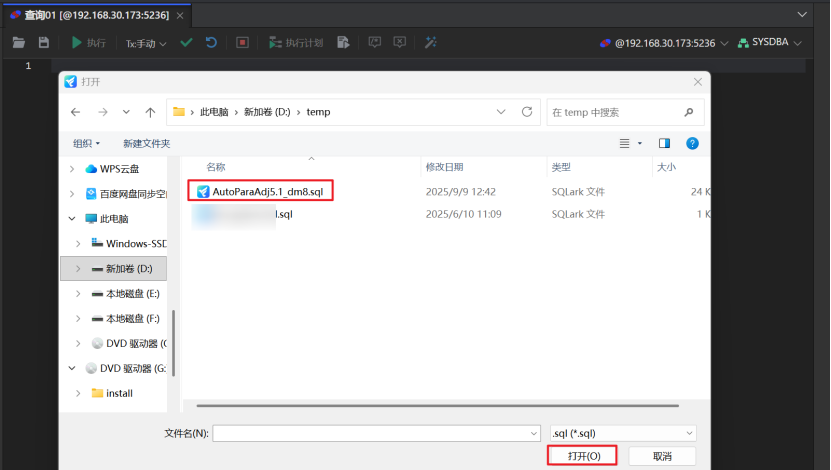Open the SYSDBA schema dropdown
The width and height of the screenshot is (831, 470).
770,42
